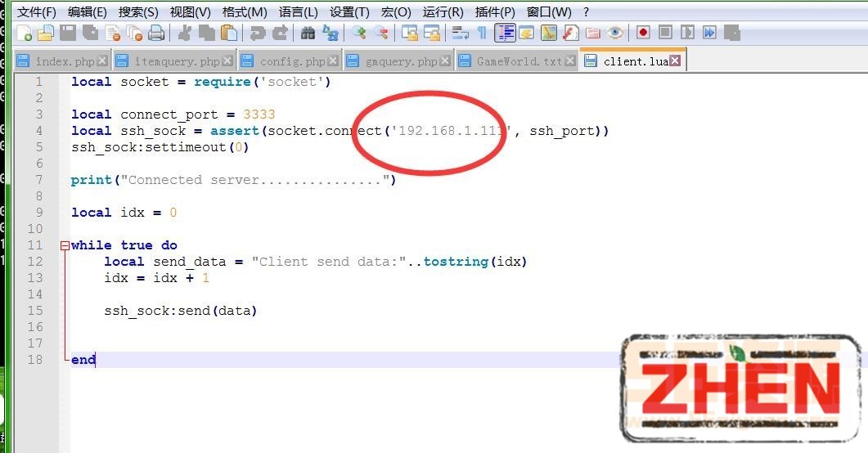The image size is (868, 453).
Task: Close the client.lua tab
Action: coord(675,61)
